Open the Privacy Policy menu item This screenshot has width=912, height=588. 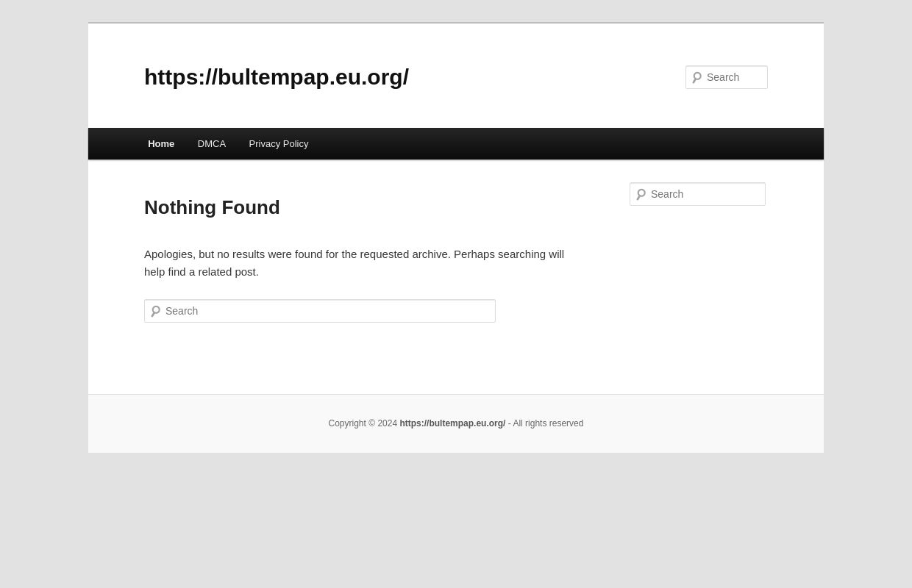coord(279,144)
